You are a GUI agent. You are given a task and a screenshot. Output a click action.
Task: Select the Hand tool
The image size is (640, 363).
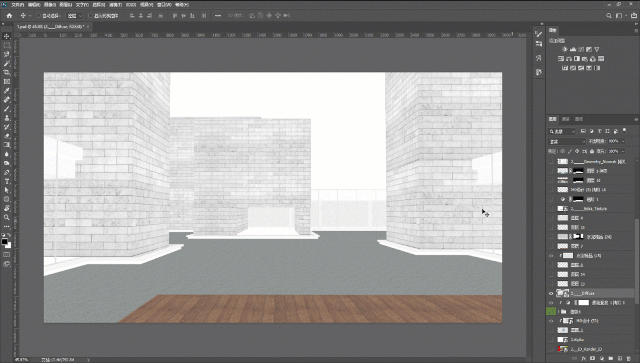pyautogui.click(x=7, y=208)
